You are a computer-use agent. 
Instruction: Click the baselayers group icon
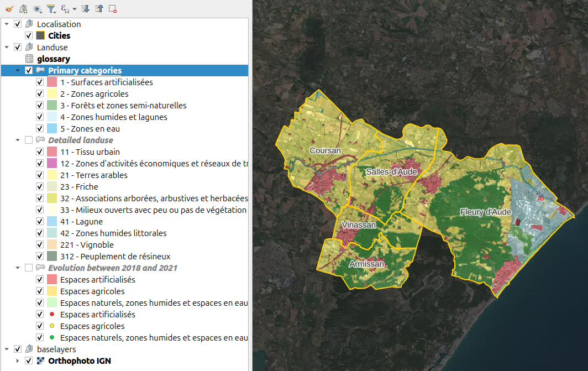(x=29, y=349)
